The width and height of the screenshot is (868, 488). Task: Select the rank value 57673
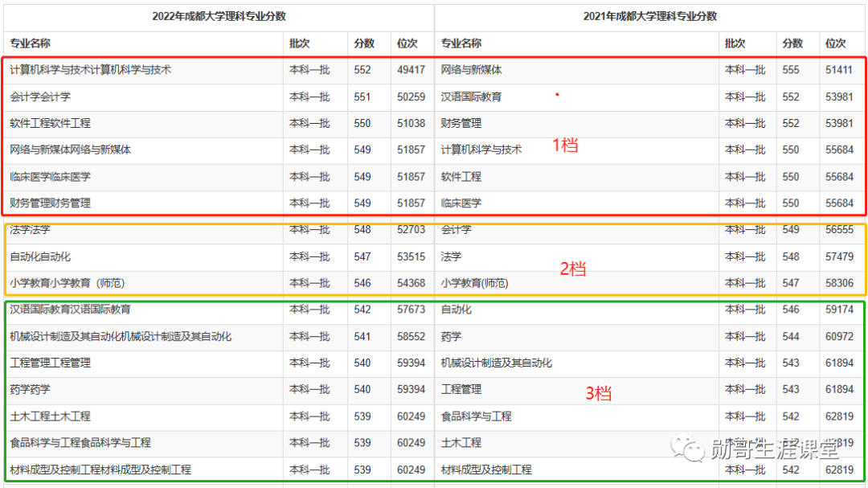click(x=411, y=309)
